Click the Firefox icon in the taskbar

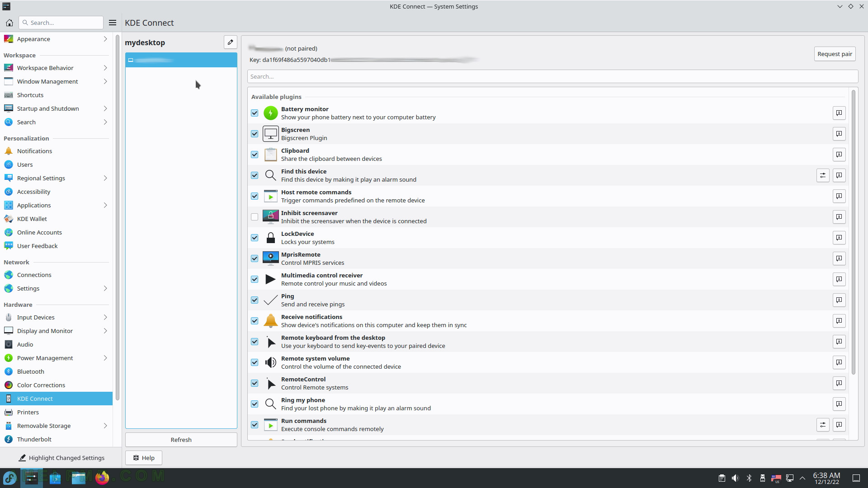tap(102, 478)
